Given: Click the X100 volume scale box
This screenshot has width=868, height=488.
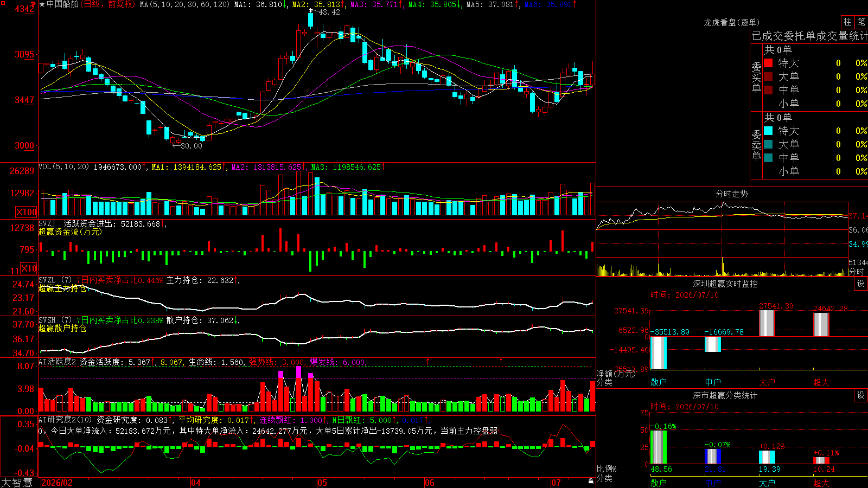Looking at the screenshot, I should [x=27, y=212].
